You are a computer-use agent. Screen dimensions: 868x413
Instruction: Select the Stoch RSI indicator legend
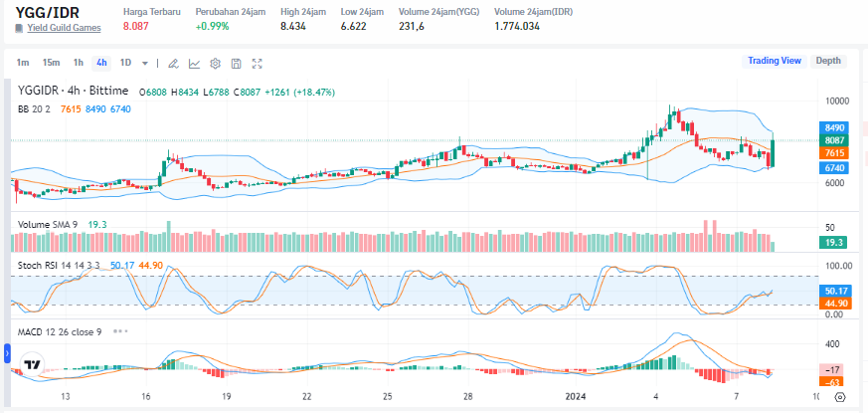pos(59,266)
